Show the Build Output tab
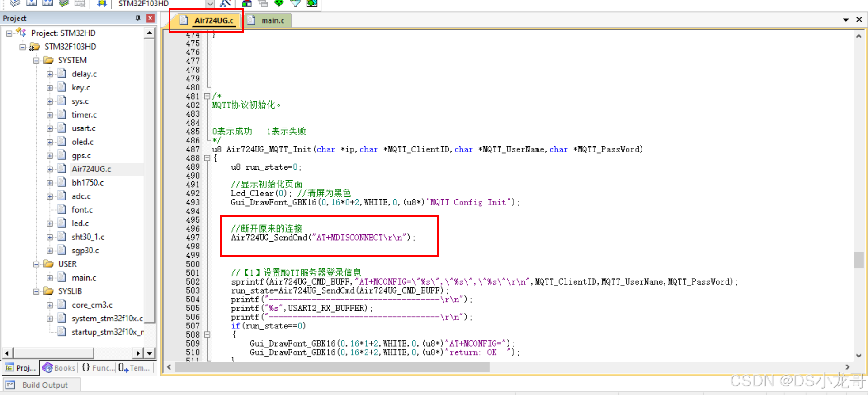868x395 pixels. [x=42, y=385]
